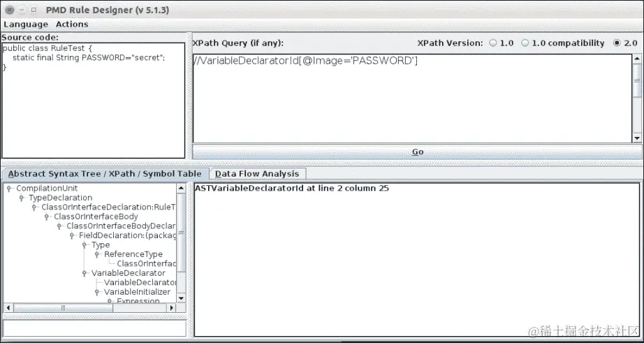Click the 'public class RuleTest {' source line

(47, 48)
